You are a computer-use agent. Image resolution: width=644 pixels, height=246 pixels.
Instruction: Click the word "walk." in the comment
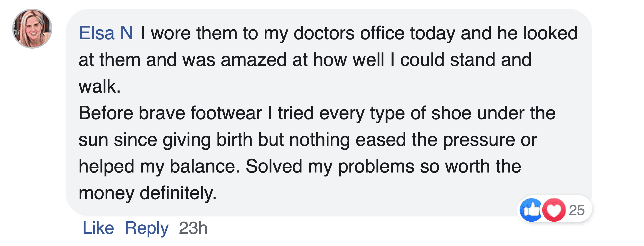(100, 86)
